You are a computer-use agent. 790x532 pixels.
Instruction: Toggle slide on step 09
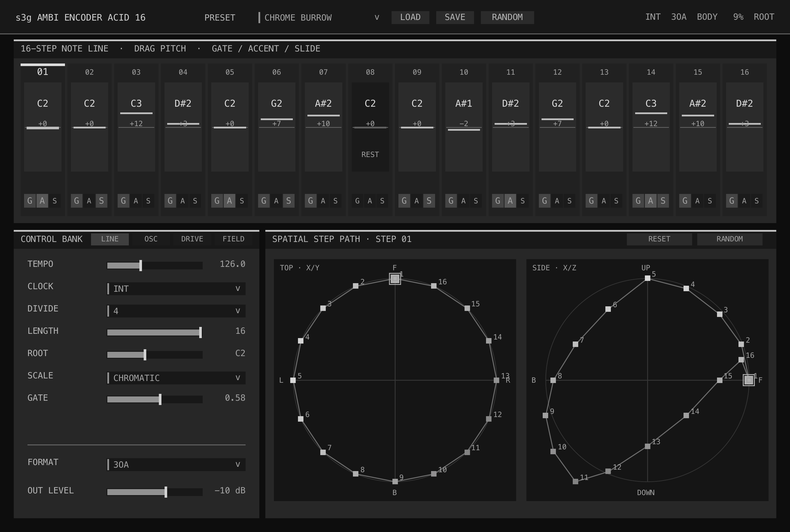(x=429, y=201)
